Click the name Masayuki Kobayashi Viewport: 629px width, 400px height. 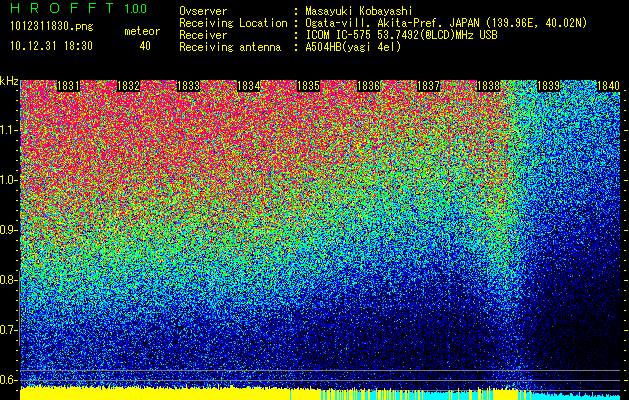point(359,11)
